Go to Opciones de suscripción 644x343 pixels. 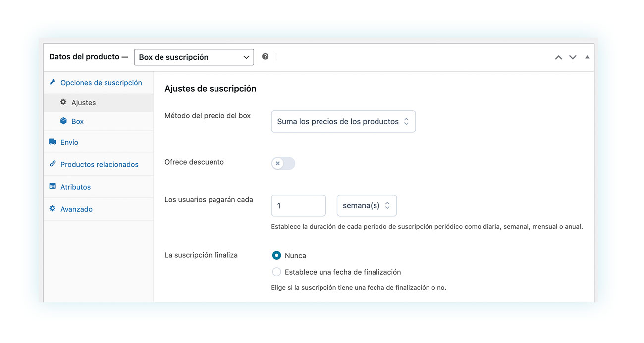point(101,82)
